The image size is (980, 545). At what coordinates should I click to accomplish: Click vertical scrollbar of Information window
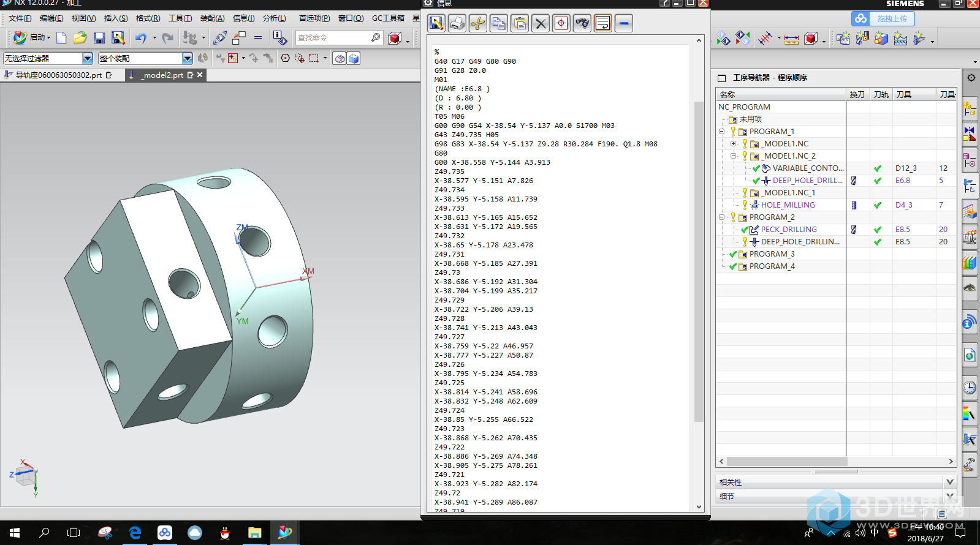click(699, 261)
